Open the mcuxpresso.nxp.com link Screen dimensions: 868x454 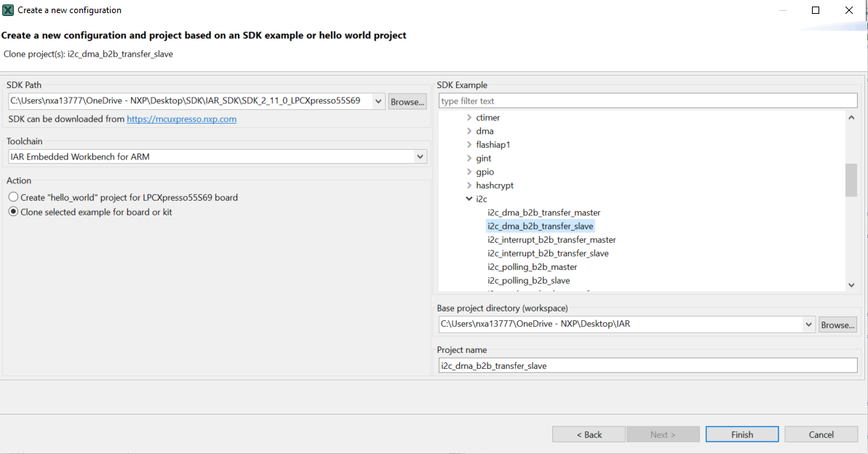[x=182, y=119]
